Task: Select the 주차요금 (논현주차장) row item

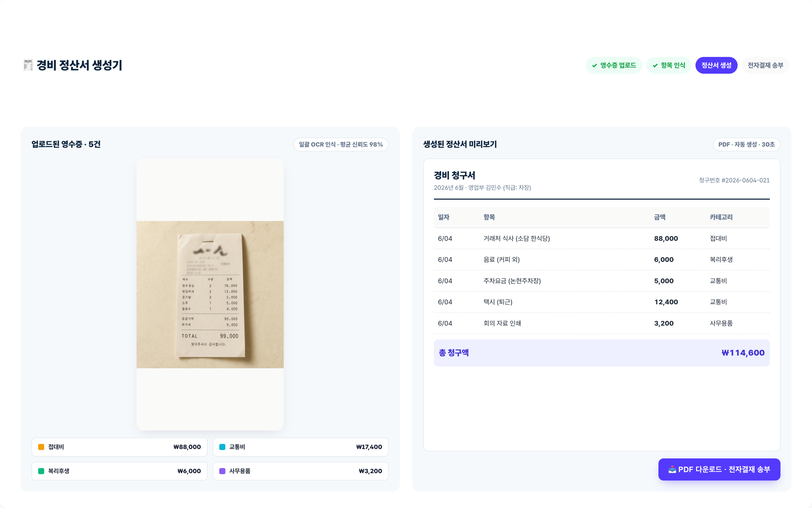Action: point(512,281)
